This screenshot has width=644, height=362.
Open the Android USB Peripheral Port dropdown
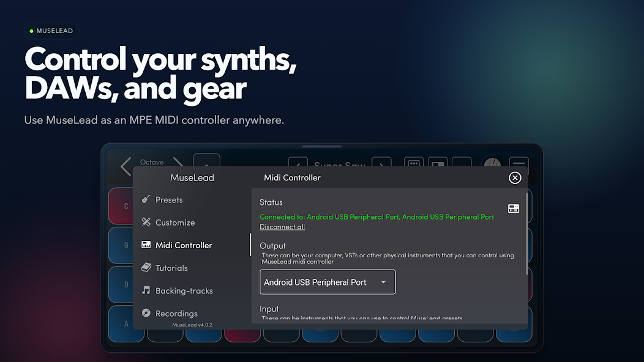327,282
